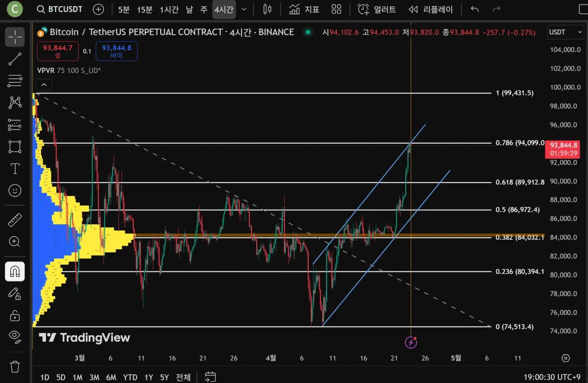Click the lightning event marker on timeline

pos(411,342)
